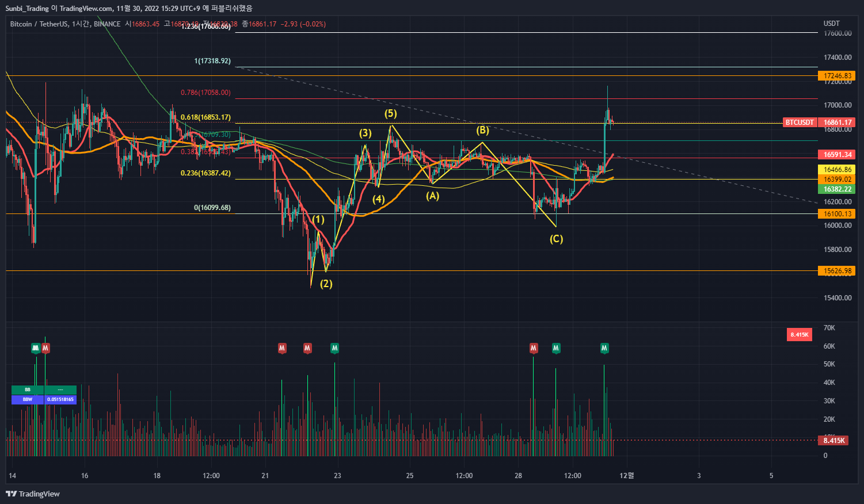Click the TradingView logo at bottom left
Screen dimensions: 864x504
click(x=33, y=494)
